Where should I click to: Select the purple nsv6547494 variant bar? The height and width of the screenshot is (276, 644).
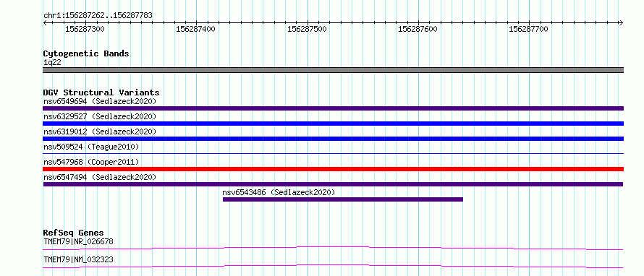pyautogui.click(x=333, y=184)
